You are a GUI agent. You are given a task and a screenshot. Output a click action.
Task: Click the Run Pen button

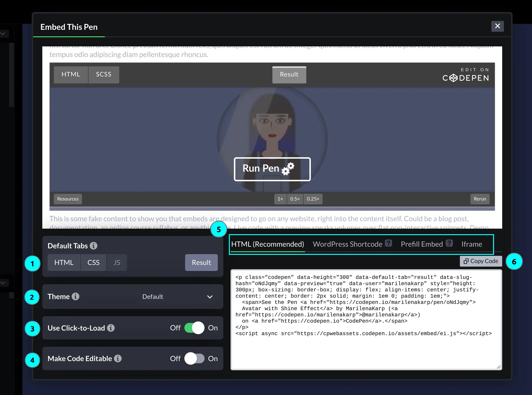pos(272,169)
